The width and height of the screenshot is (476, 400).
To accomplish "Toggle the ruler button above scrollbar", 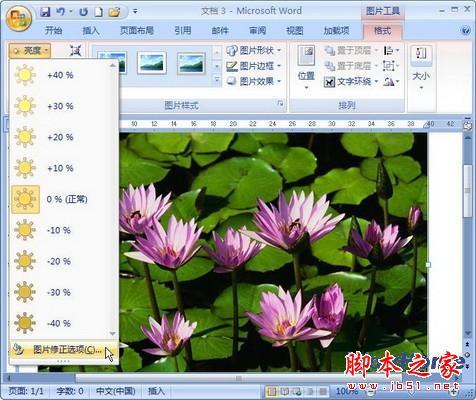I will (467, 126).
